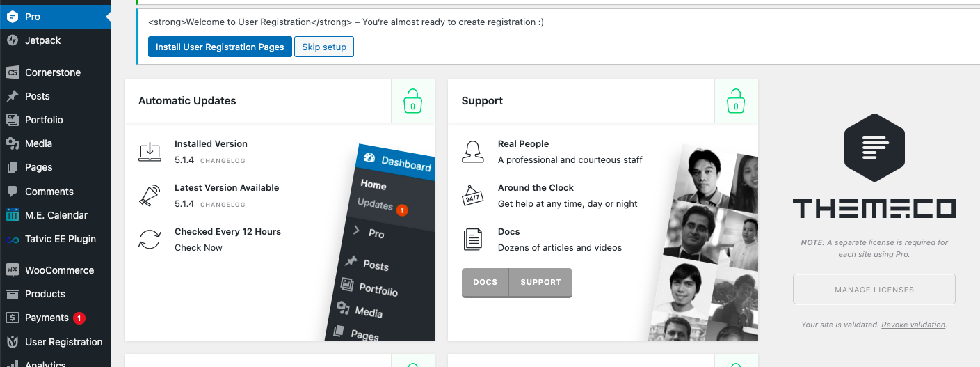This screenshot has width=980, height=367.
Task: Click the User Registration icon
Action: pyautogui.click(x=12, y=342)
